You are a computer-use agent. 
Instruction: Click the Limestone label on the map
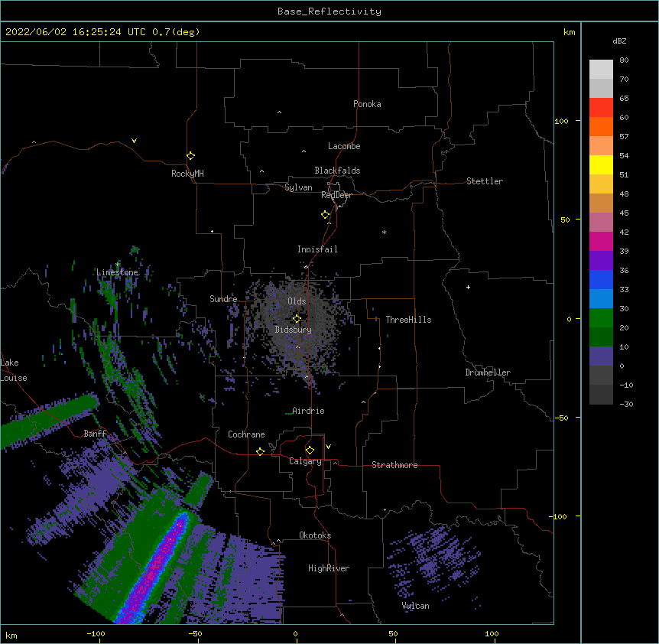[117, 272]
